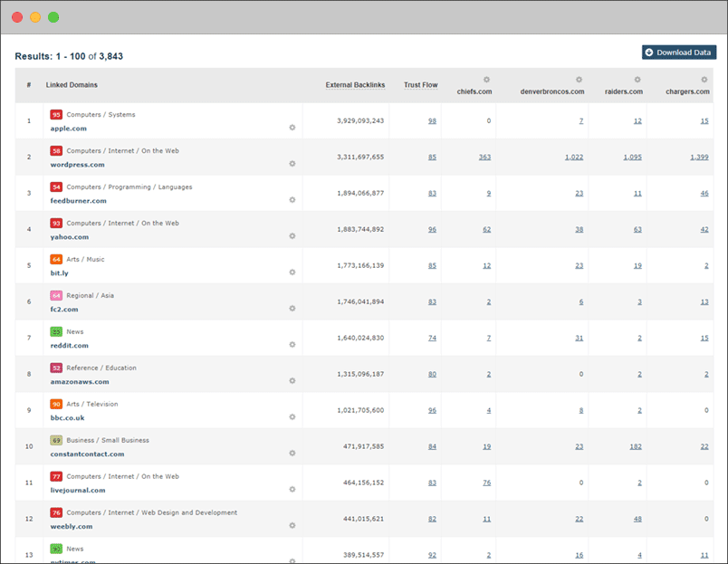Screen dimensions: 728x564
Task: Click the green maximize window button
Action: [x=53, y=17]
